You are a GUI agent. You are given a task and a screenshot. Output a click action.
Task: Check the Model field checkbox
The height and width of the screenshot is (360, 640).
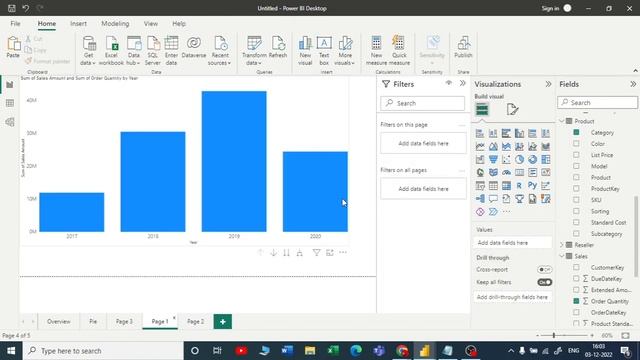point(576,166)
